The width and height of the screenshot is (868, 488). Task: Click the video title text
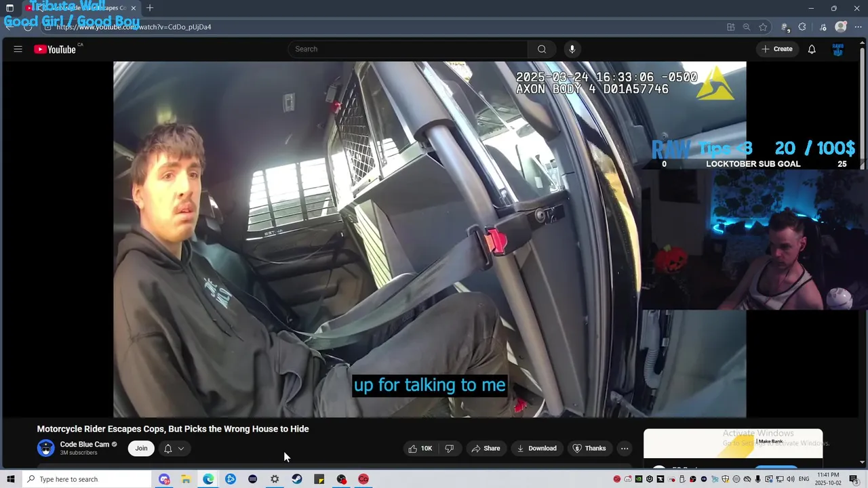(173, 429)
